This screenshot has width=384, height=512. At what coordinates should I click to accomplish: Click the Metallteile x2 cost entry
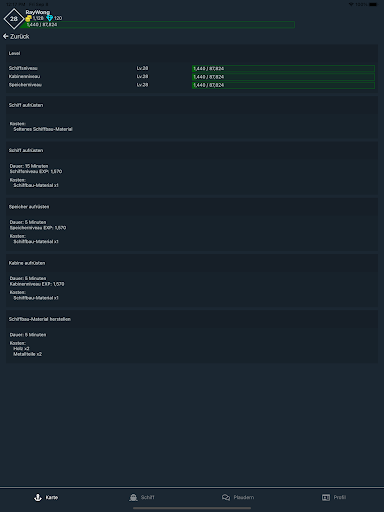click(28, 354)
